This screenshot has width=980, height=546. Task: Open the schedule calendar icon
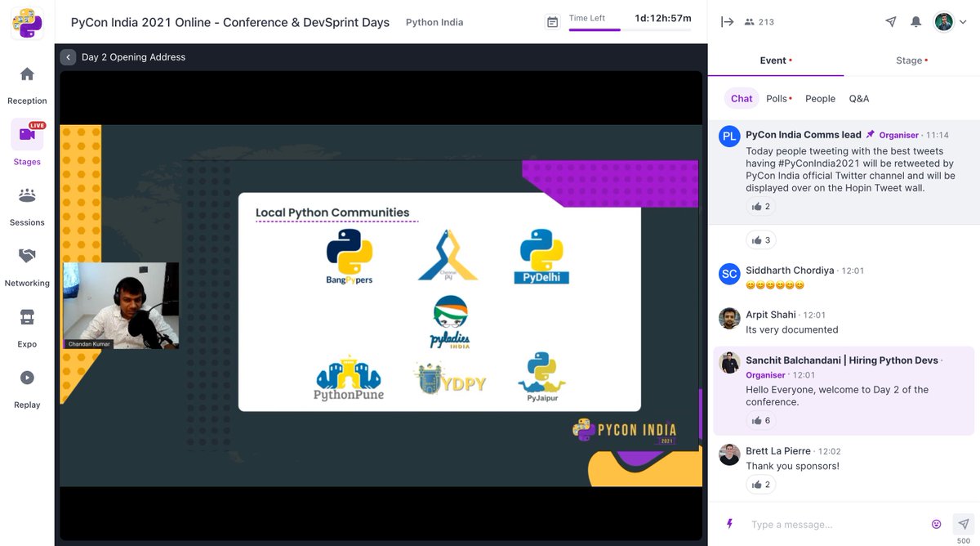point(553,22)
